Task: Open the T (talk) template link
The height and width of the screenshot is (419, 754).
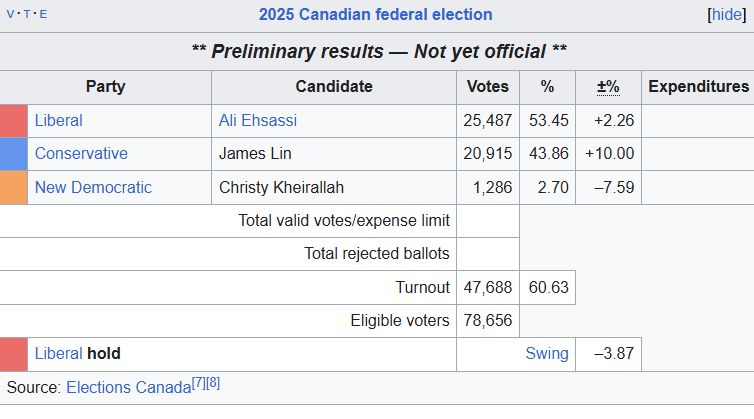Action: [27, 14]
